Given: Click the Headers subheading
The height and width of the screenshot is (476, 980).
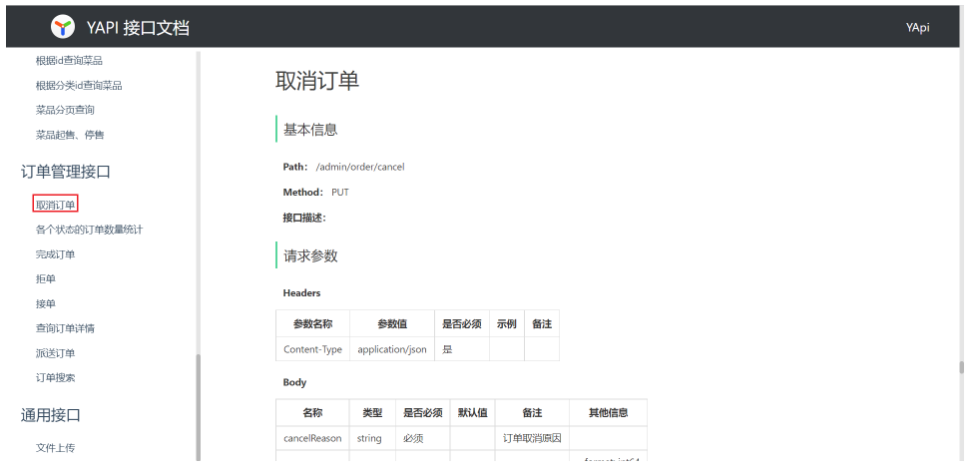Looking at the screenshot, I should pos(301,293).
